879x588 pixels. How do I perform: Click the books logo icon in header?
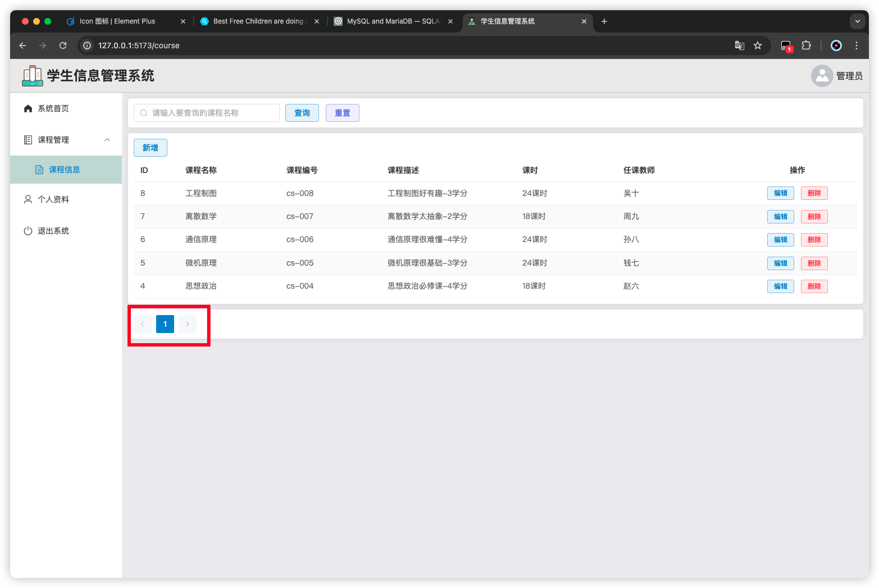click(x=33, y=76)
